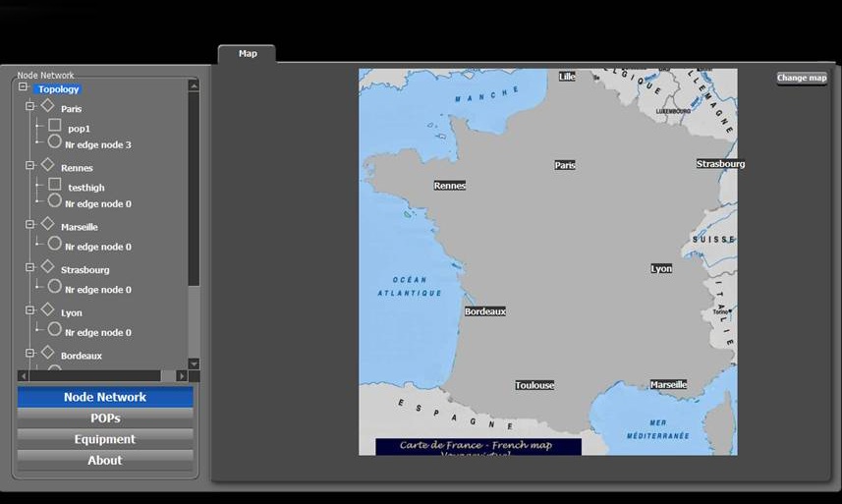Click the Lille label on the map
The height and width of the screenshot is (504, 842).
point(567,77)
